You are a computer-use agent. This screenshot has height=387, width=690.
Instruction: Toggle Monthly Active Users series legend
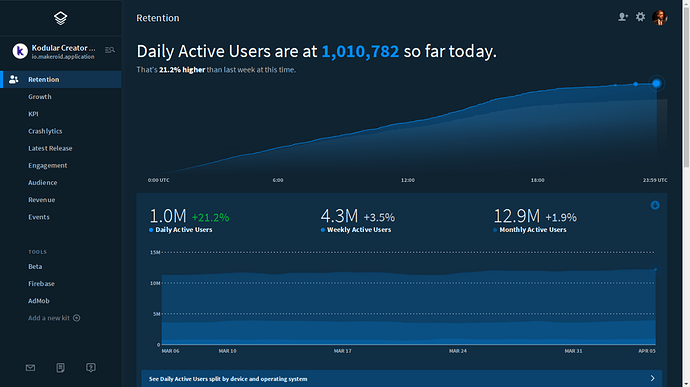click(530, 230)
